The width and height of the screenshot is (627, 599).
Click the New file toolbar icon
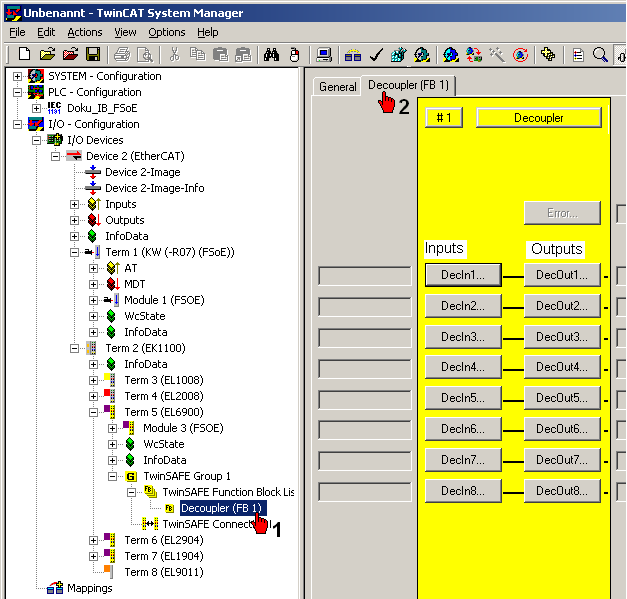pyautogui.click(x=24, y=54)
